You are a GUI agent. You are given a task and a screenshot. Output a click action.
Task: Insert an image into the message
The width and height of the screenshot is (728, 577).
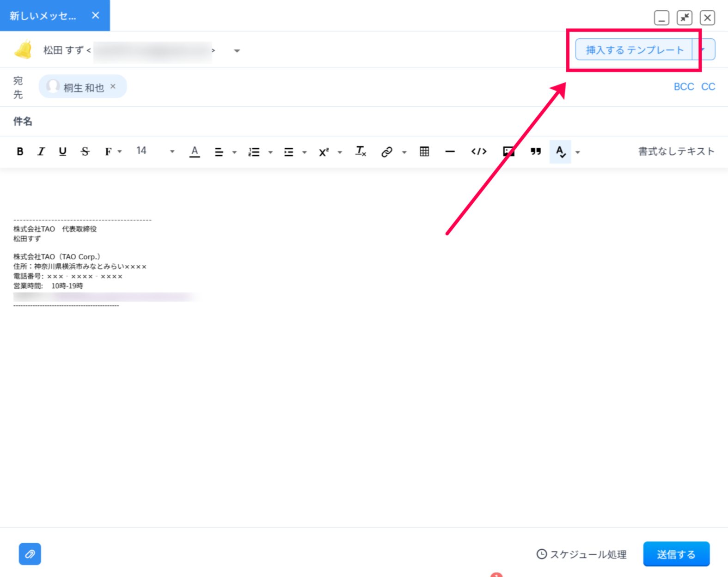point(508,152)
